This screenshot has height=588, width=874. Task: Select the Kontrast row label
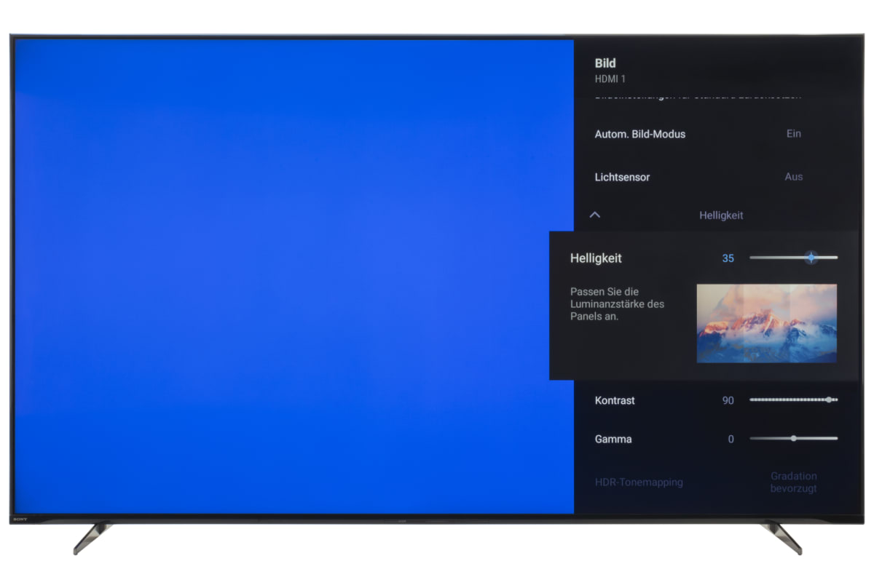point(615,400)
